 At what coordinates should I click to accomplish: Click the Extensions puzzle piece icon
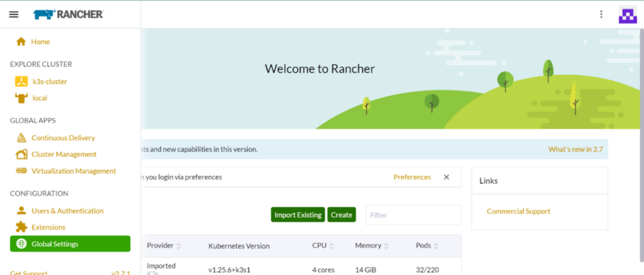[x=21, y=227]
